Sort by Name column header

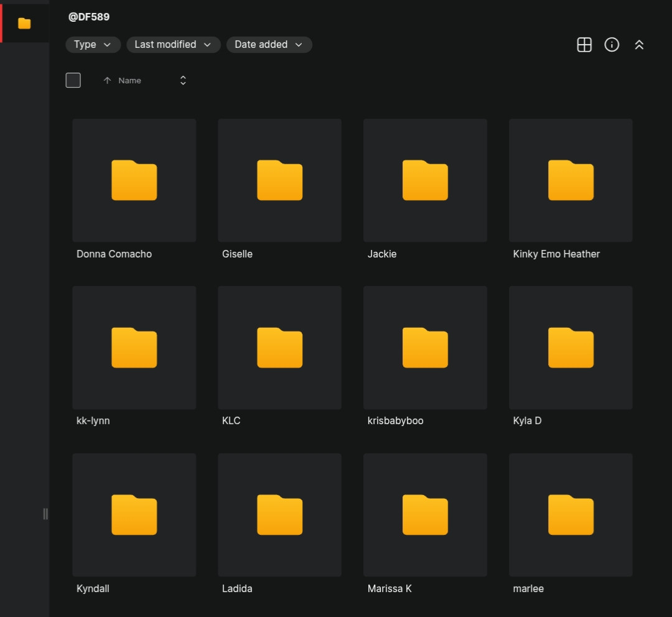coord(129,81)
